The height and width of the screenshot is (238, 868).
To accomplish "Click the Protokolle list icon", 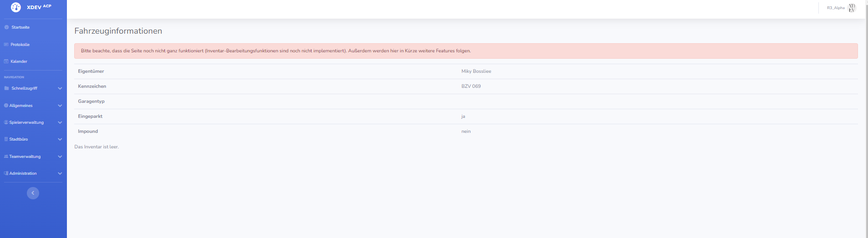I will pos(6,45).
